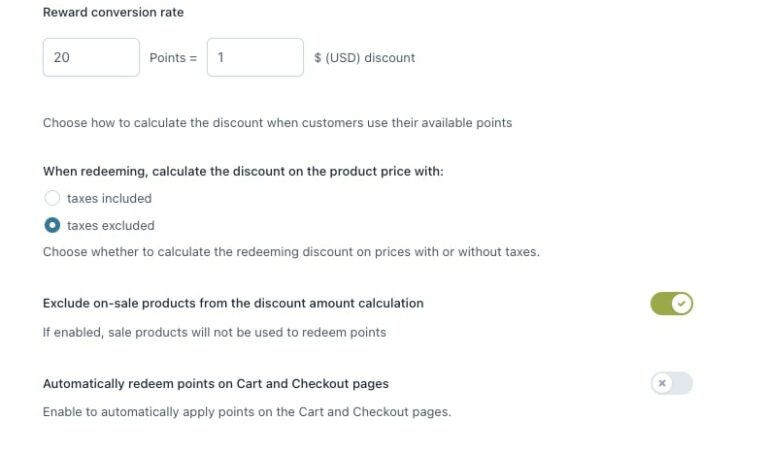The height and width of the screenshot is (452, 769).
Task: Click the 'taxes excluded' label text
Action: click(110, 225)
